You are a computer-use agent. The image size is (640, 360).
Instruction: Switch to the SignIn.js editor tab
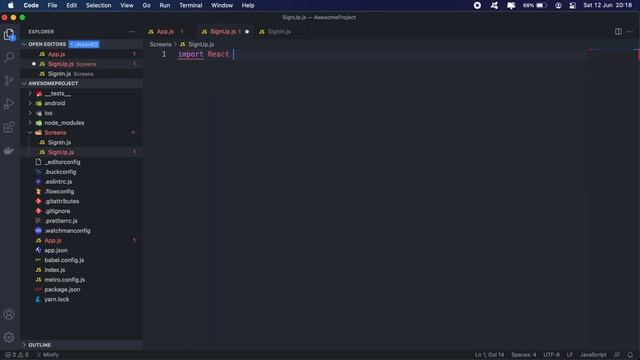tap(279, 31)
